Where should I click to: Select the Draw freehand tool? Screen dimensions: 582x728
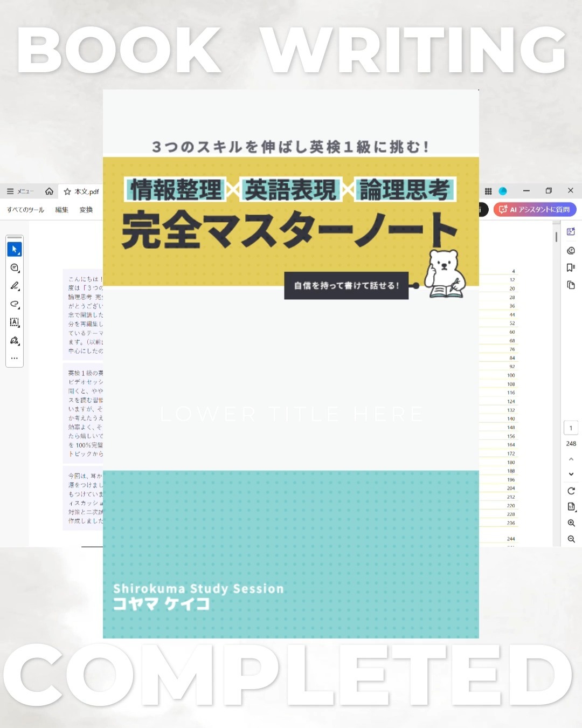point(15,304)
